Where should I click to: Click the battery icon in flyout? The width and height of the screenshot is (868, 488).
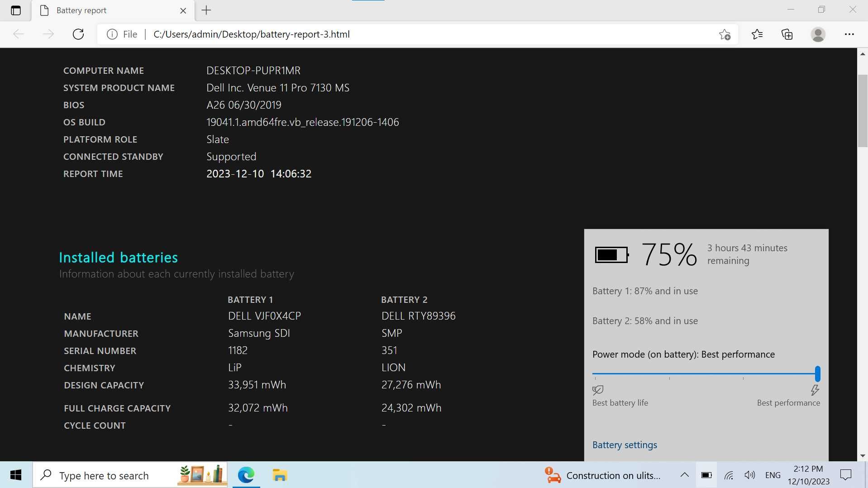point(612,255)
